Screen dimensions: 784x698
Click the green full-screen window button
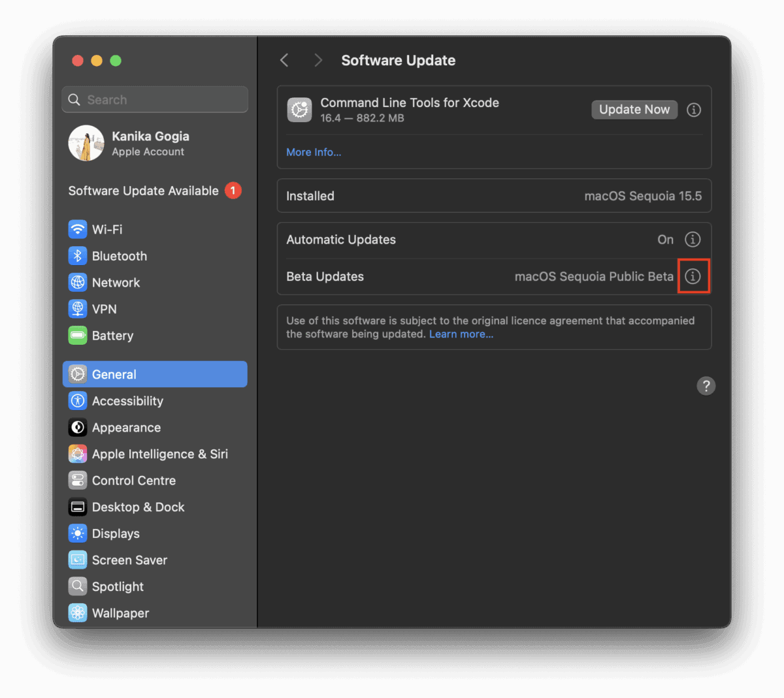coord(116,61)
